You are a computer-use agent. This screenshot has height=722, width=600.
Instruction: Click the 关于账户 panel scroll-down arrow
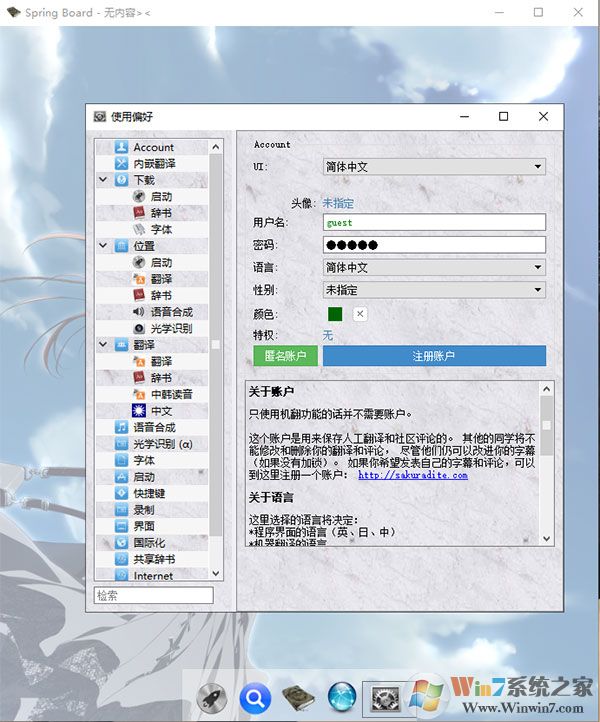(x=547, y=538)
